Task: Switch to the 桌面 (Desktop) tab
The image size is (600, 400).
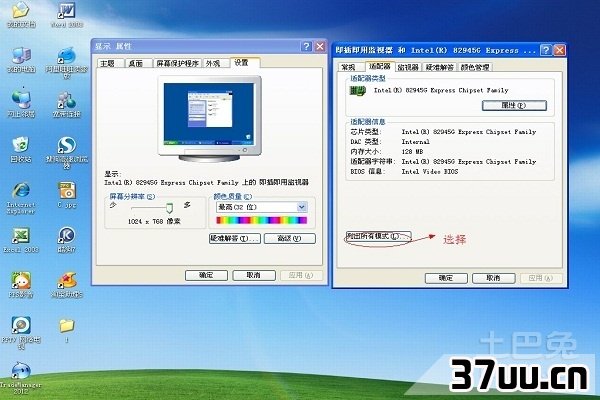Action: [136, 63]
